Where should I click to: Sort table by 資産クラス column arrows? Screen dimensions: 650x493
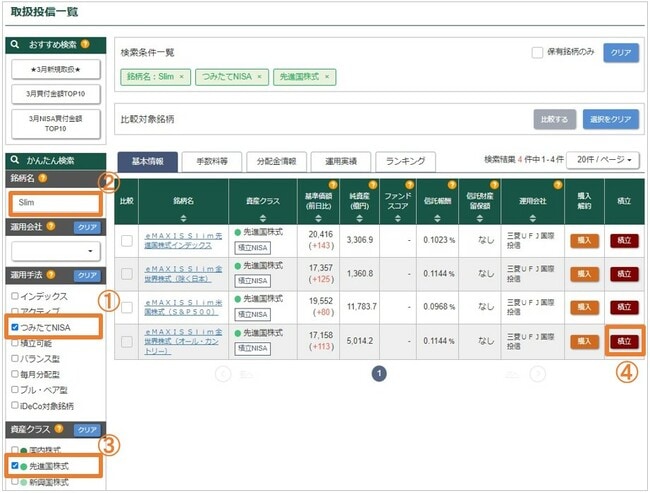coord(263,218)
